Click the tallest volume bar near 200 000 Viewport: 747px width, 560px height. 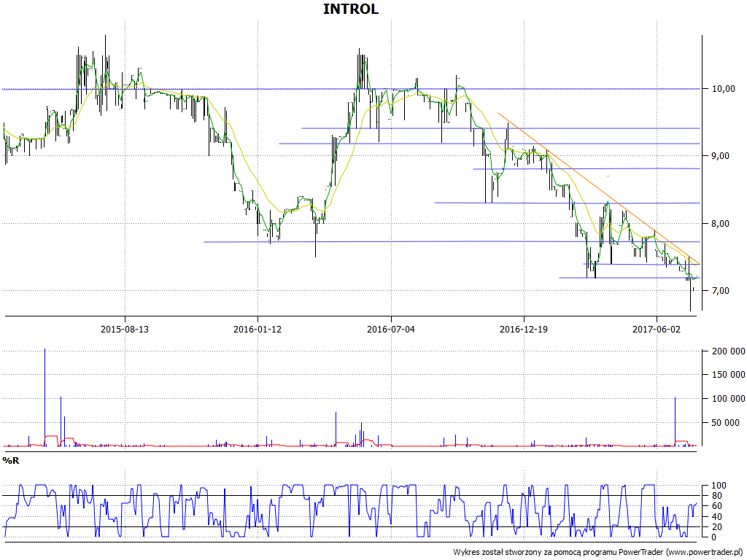tap(44, 397)
